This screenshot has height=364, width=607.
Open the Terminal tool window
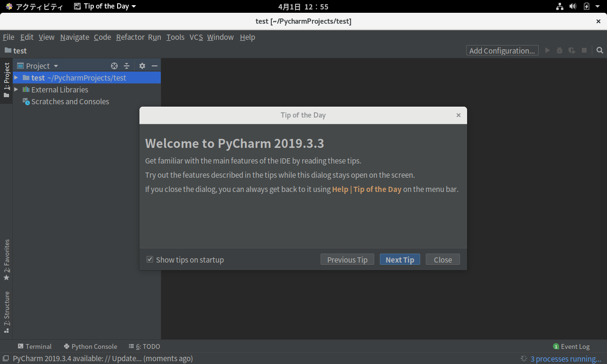pos(35,346)
